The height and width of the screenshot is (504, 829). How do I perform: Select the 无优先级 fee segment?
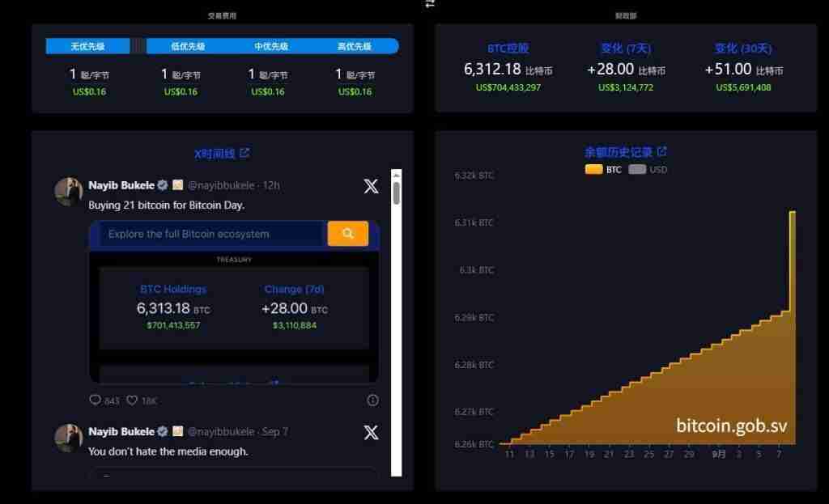(87, 46)
